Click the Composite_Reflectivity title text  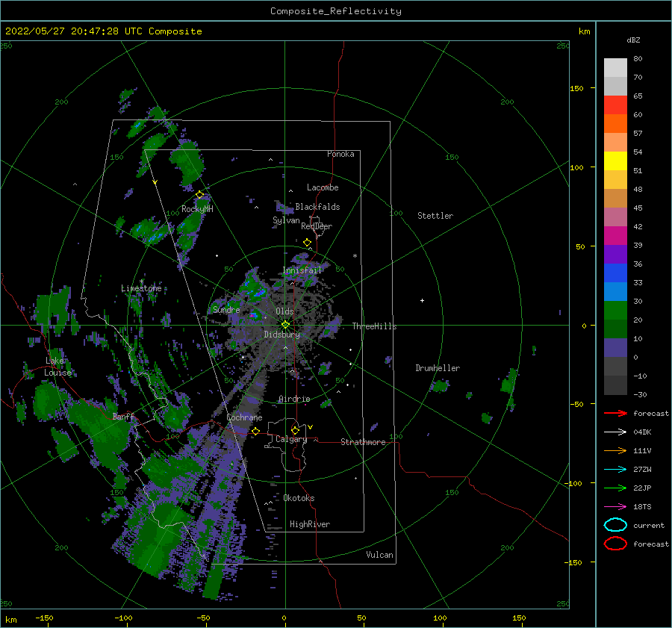pos(336,11)
